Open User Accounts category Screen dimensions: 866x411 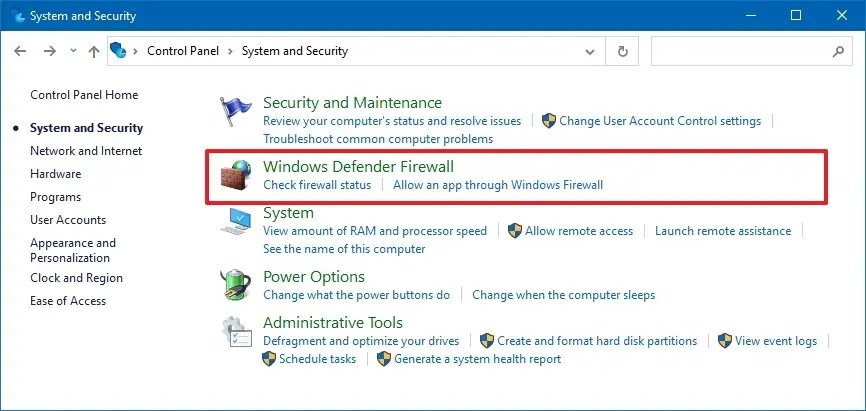coord(68,220)
